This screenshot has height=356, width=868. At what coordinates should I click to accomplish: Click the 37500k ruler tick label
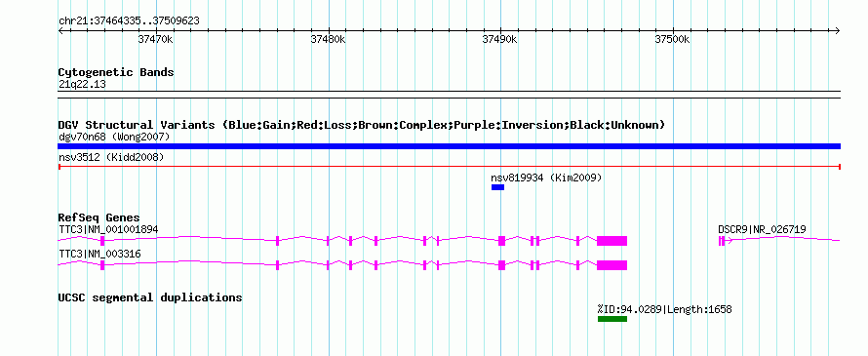pos(673,39)
